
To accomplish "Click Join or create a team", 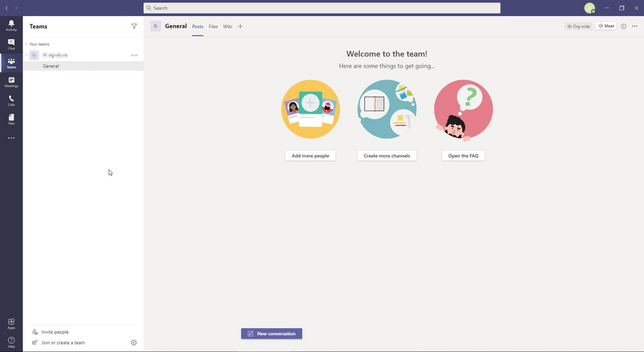I will [x=63, y=342].
